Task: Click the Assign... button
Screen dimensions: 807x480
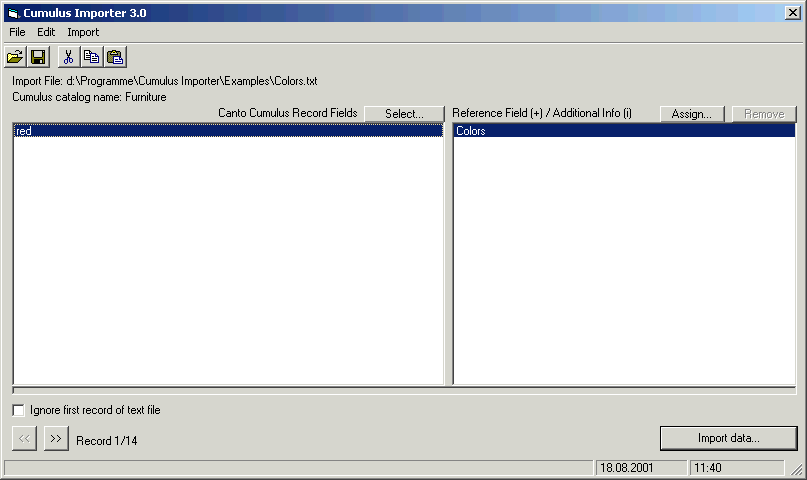Action: tap(692, 114)
